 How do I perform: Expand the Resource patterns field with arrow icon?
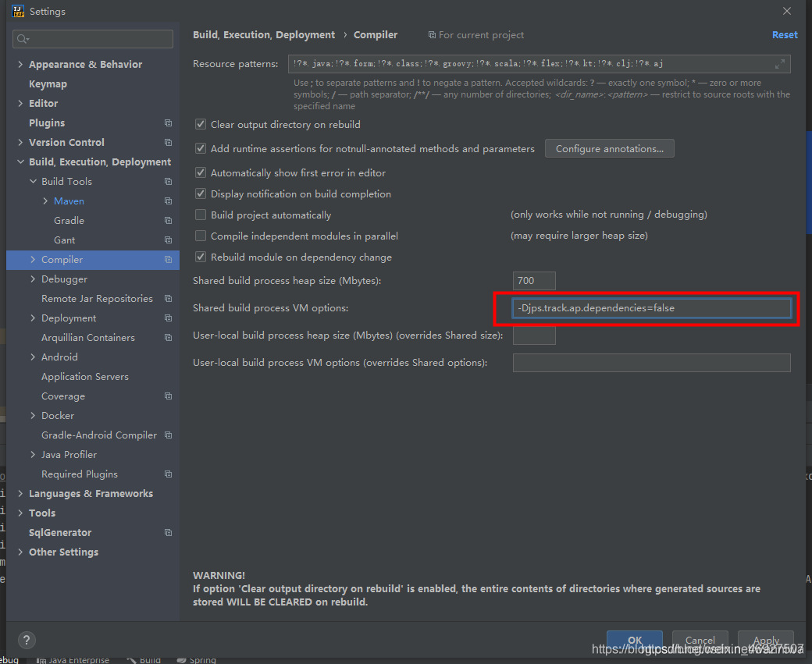tap(780, 64)
